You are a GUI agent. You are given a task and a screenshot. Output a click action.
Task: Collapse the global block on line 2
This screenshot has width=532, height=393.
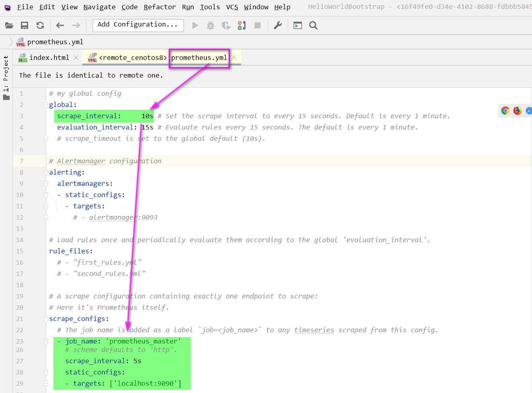[46, 105]
